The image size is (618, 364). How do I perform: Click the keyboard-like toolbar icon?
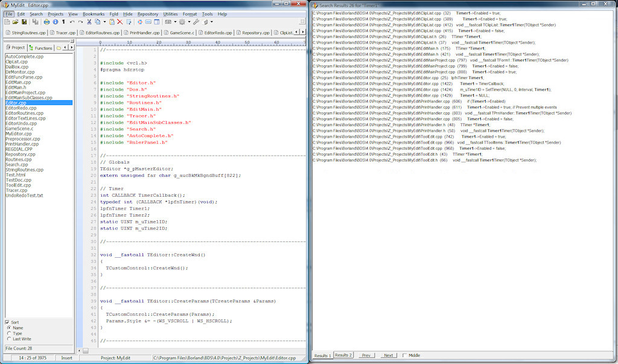coord(168,22)
